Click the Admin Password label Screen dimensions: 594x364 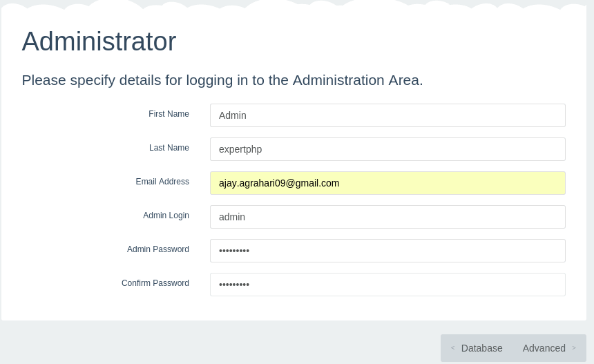(x=157, y=249)
